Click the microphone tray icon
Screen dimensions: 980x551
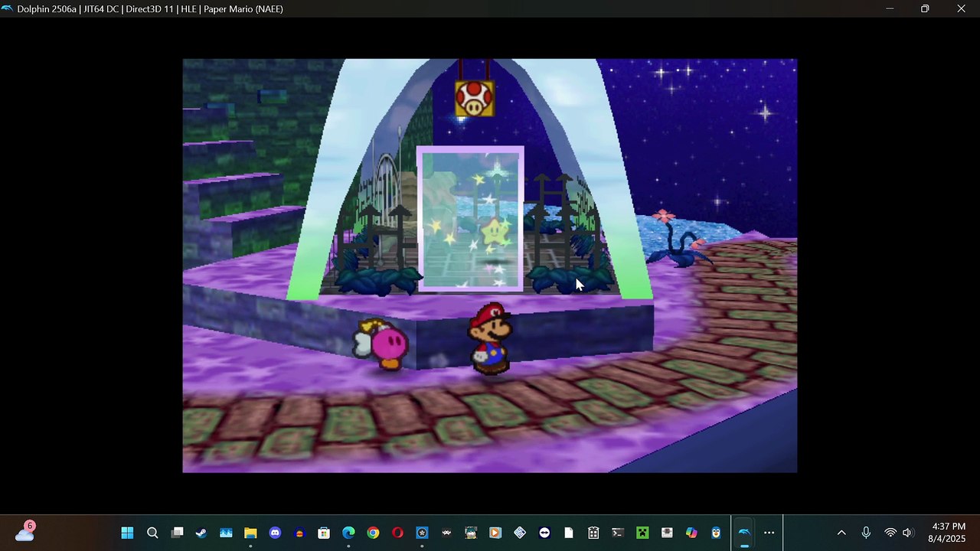[x=866, y=533]
